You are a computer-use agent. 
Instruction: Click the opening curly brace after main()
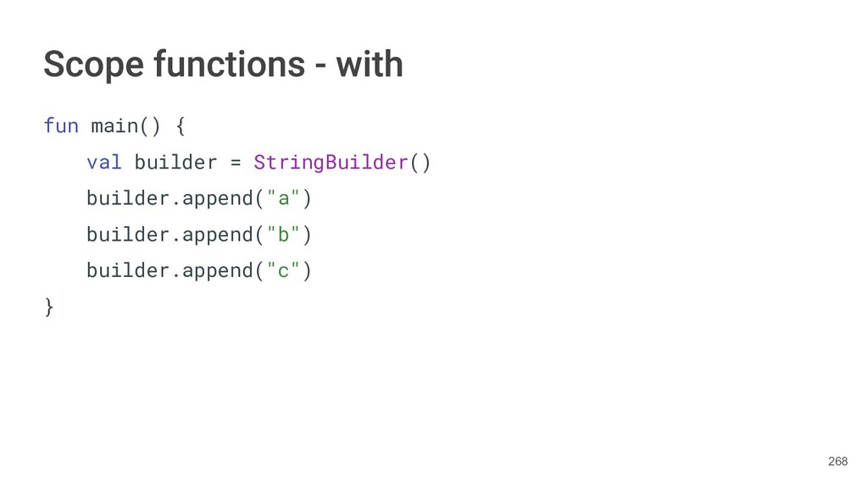(x=179, y=126)
